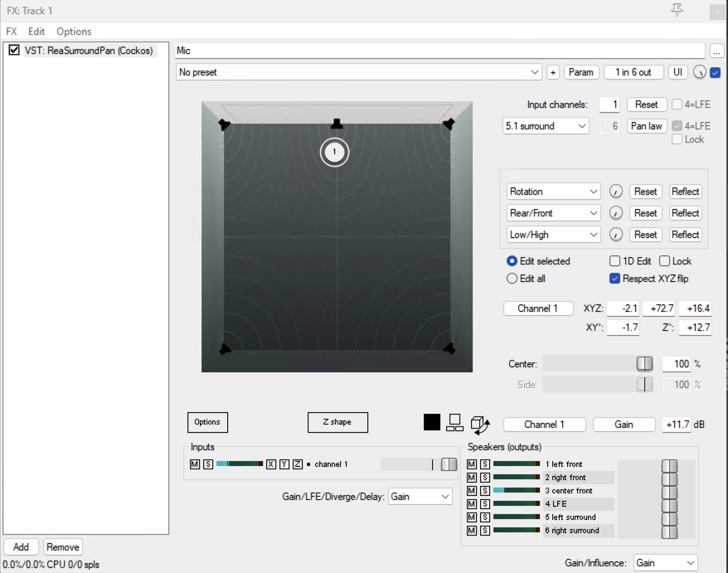Click the 3D cube rotate view icon
Viewport: 728px width, 573px height.
(x=480, y=424)
